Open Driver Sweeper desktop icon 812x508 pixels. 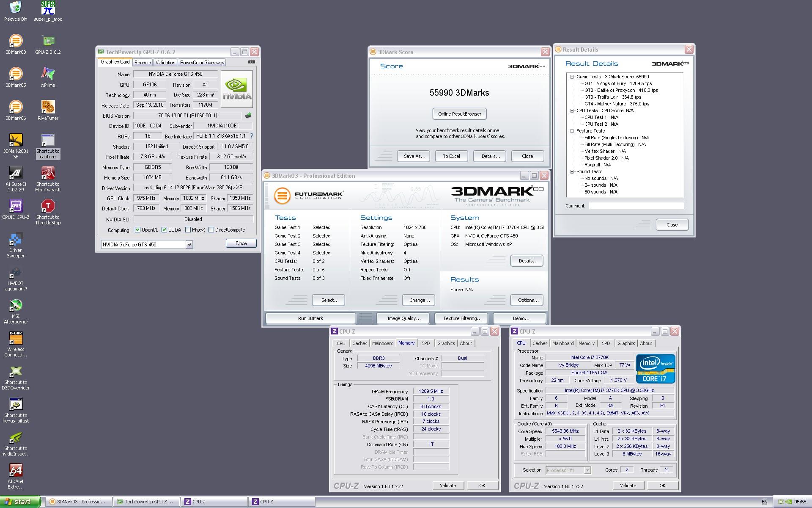tap(16, 245)
